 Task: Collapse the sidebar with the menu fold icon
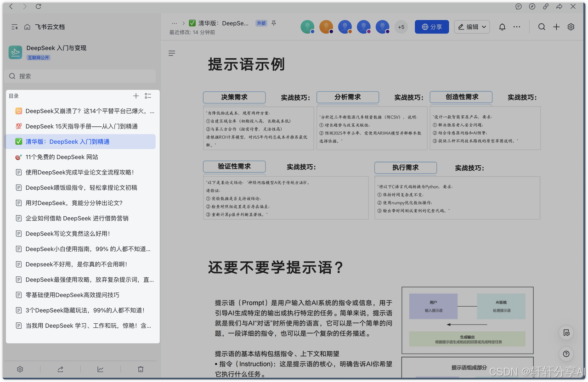[x=14, y=27]
